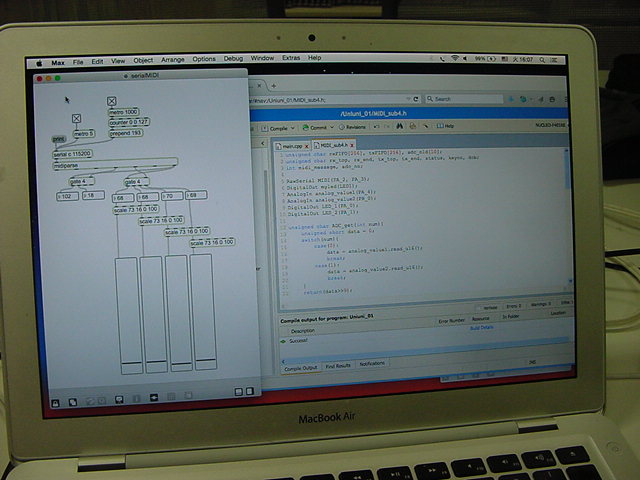Image resolution: width=640 pixels, height=480 pixels.
Task: Open the Compile Output tab
Action: tap(300, 368)
